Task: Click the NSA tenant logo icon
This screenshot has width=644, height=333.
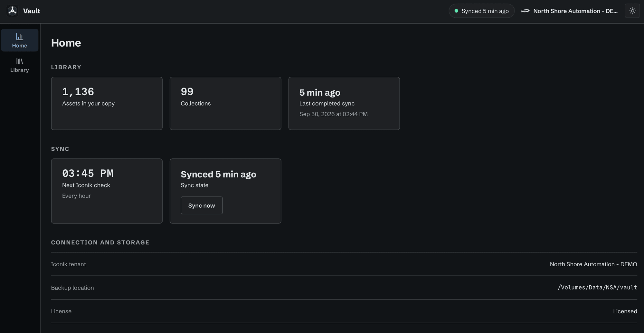Action: coord(526,11)
